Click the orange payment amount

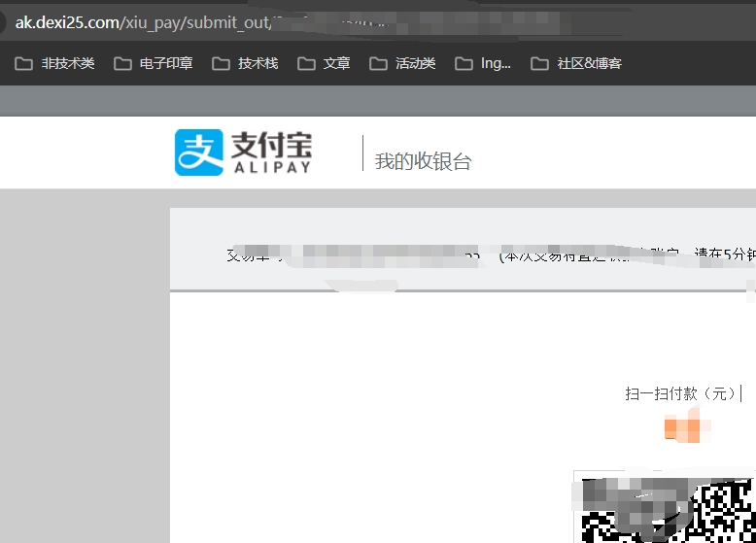click(x=687, y=426)
